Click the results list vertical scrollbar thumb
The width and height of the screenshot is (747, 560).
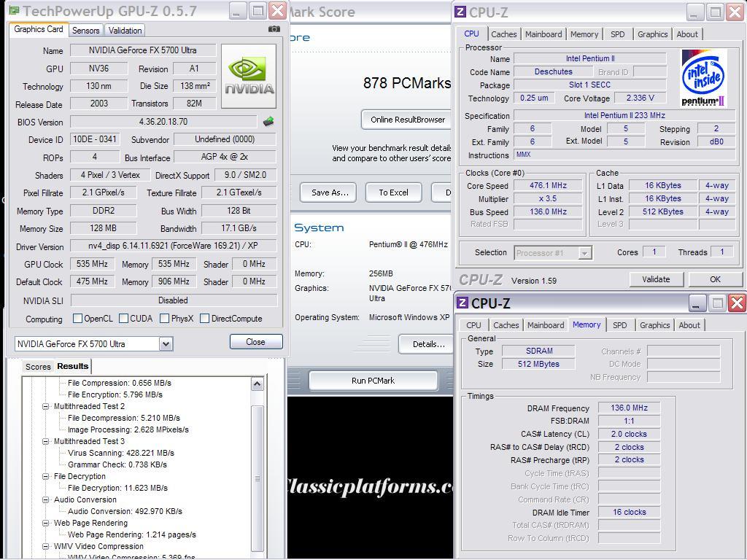pyautogui.click(x=258, y=478)
